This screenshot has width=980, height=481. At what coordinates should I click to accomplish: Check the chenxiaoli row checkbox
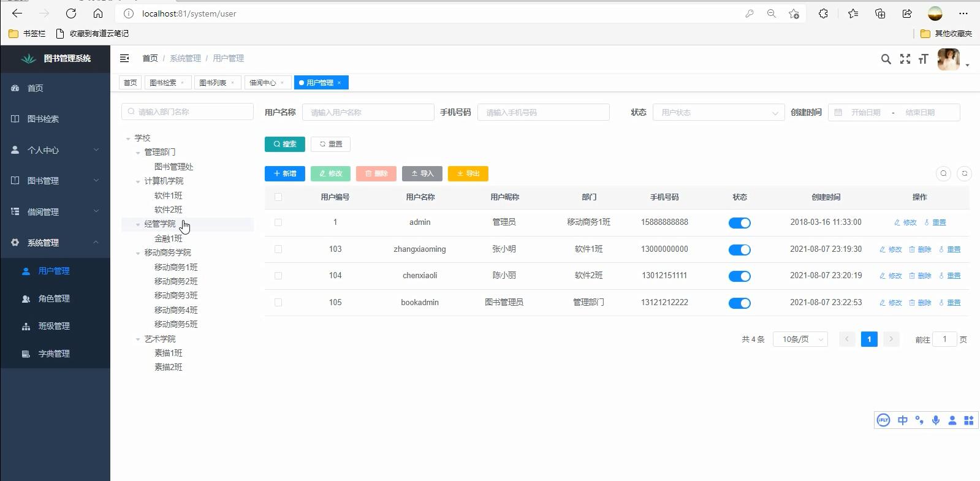278,276
